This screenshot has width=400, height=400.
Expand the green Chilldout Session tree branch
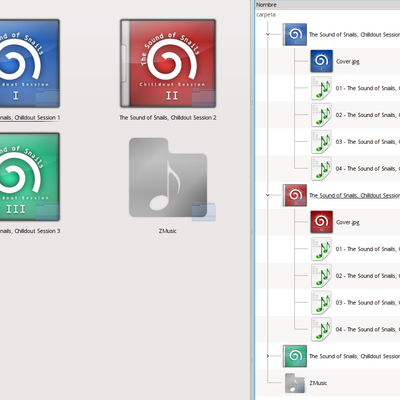pyautogui.click(x=268, y=356)
